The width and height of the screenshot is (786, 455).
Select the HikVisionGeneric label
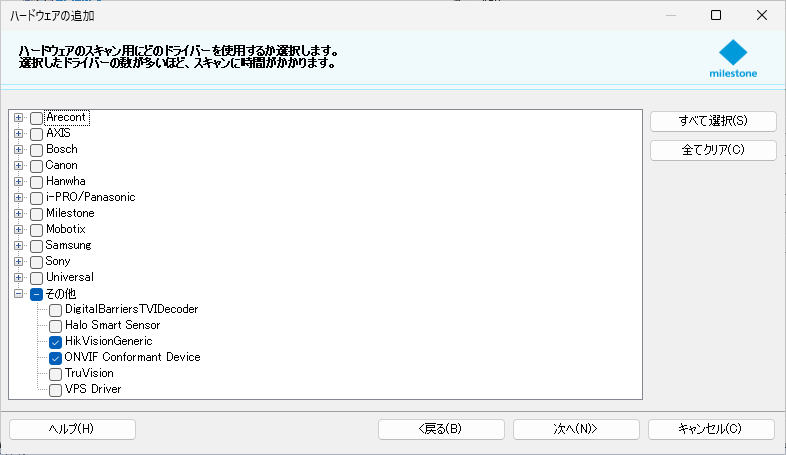pos(109,341)
